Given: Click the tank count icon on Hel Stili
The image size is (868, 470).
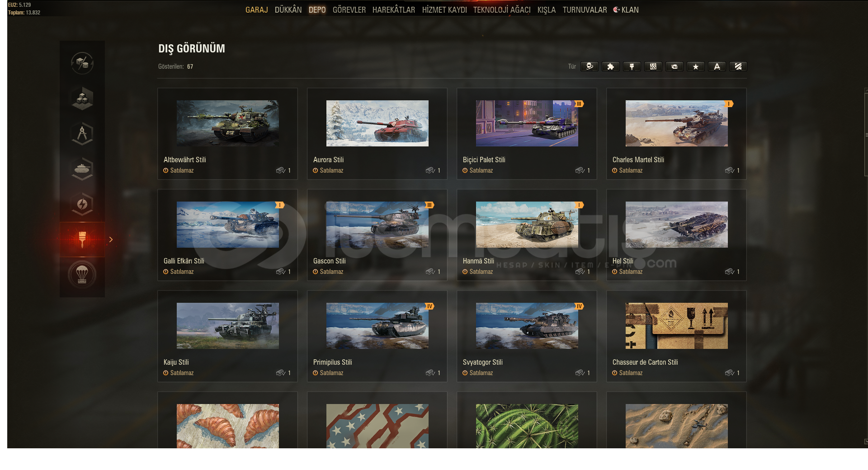Looking at the screenshot, I should 730,272.
